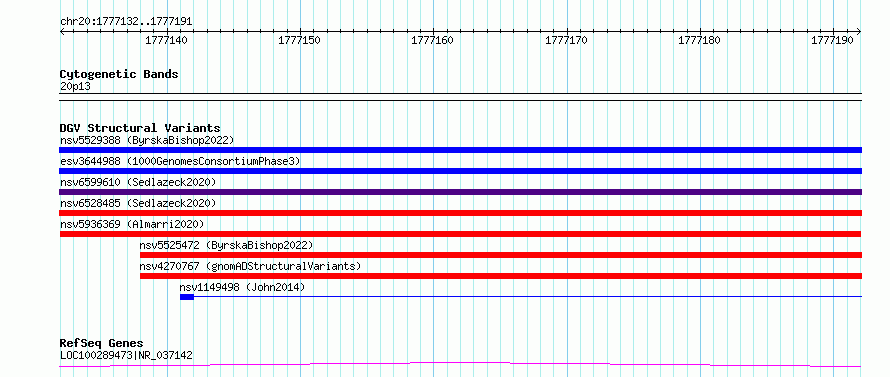The height and width of the screenshot is (377, 890).
Task: Open nsv5525472 (ByrskaBishop2022) label
Action: (226, 245)
